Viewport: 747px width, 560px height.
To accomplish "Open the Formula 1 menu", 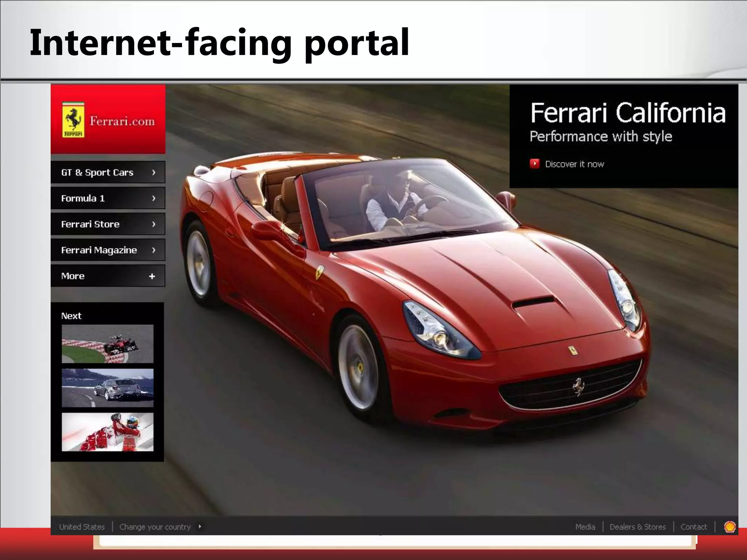I will pos(108,198).
